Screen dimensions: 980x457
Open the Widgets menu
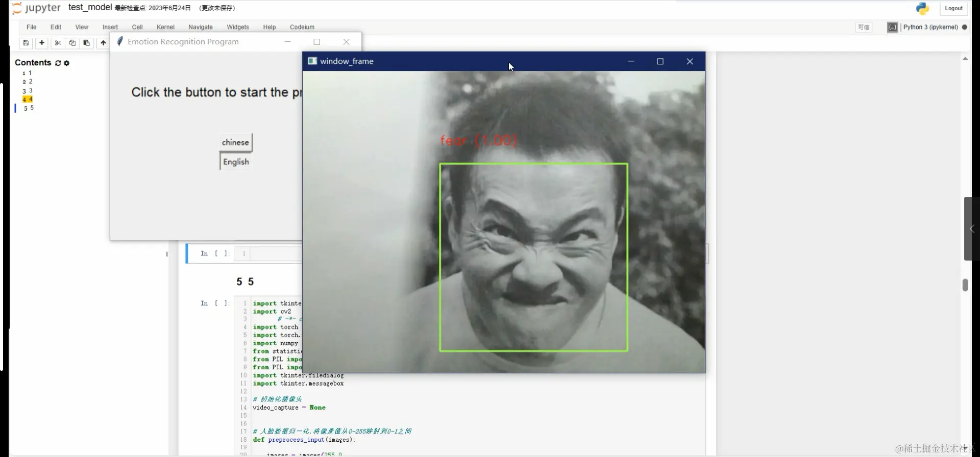point(238,27)
